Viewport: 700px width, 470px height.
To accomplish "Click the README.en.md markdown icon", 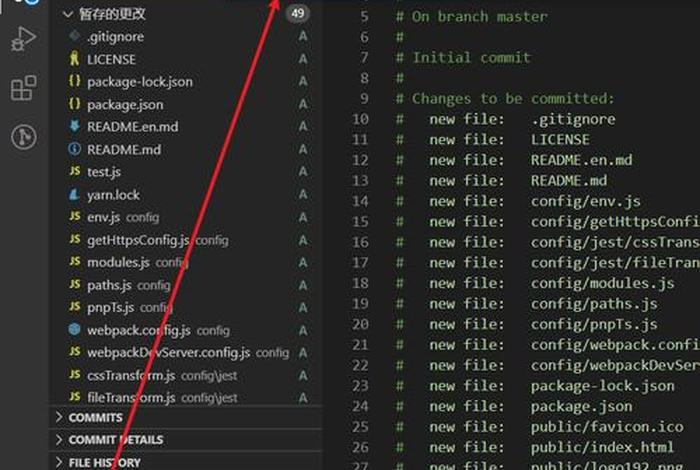I will 75,126.
